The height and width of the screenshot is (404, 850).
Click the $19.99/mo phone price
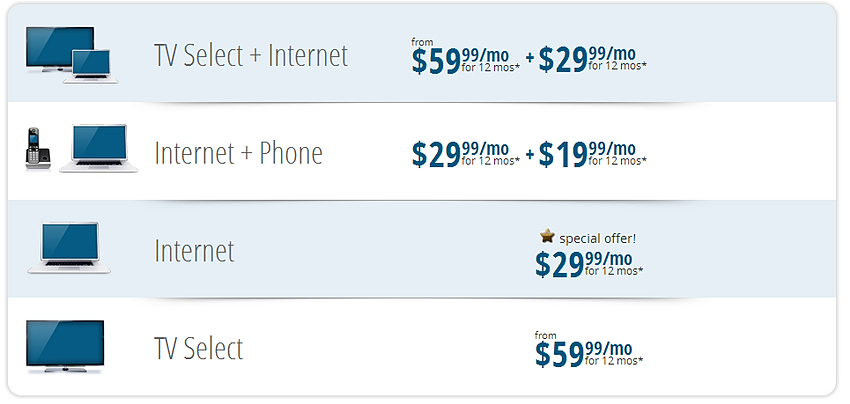[591, 154]
